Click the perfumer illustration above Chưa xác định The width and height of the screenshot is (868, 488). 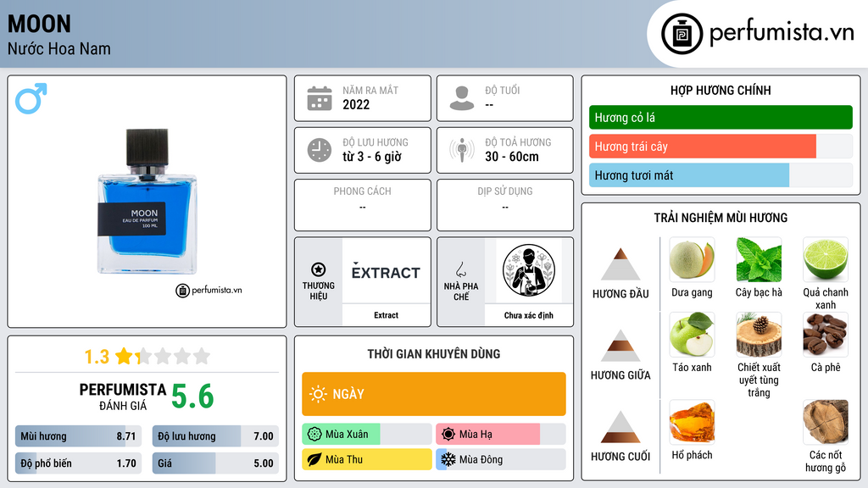[x=529, y=270]
